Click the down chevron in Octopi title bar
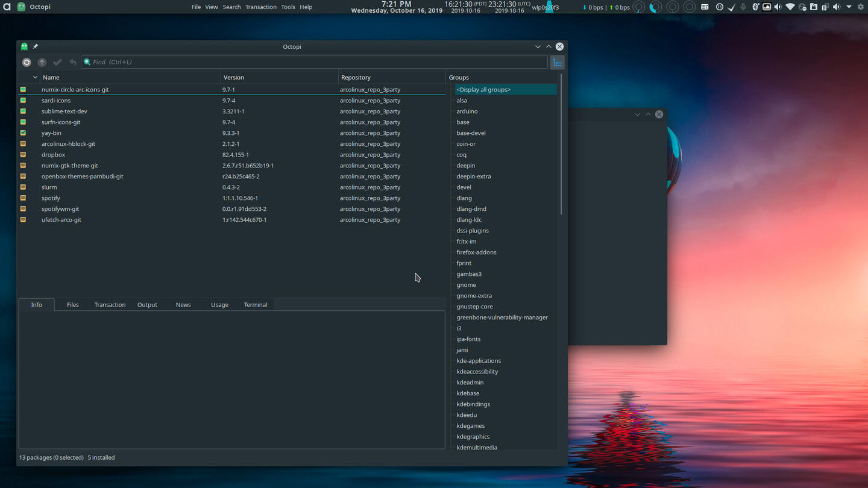This screenshot has width=868, height=488. coord(538,46)
